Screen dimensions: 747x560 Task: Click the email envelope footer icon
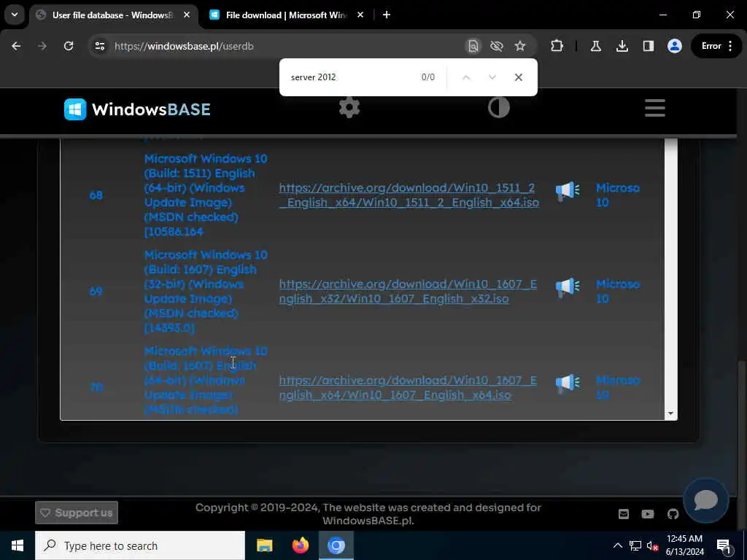click(623, 514)
